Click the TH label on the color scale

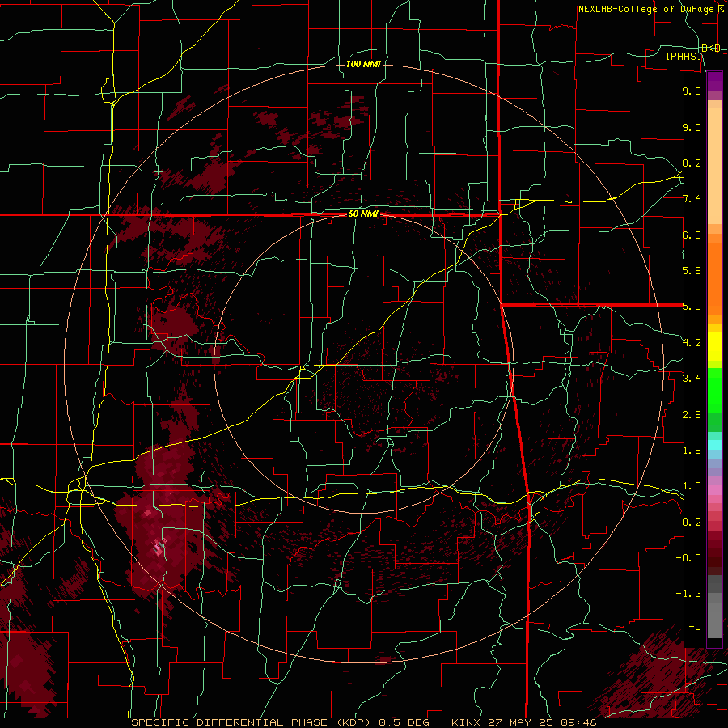pos(695,630)
